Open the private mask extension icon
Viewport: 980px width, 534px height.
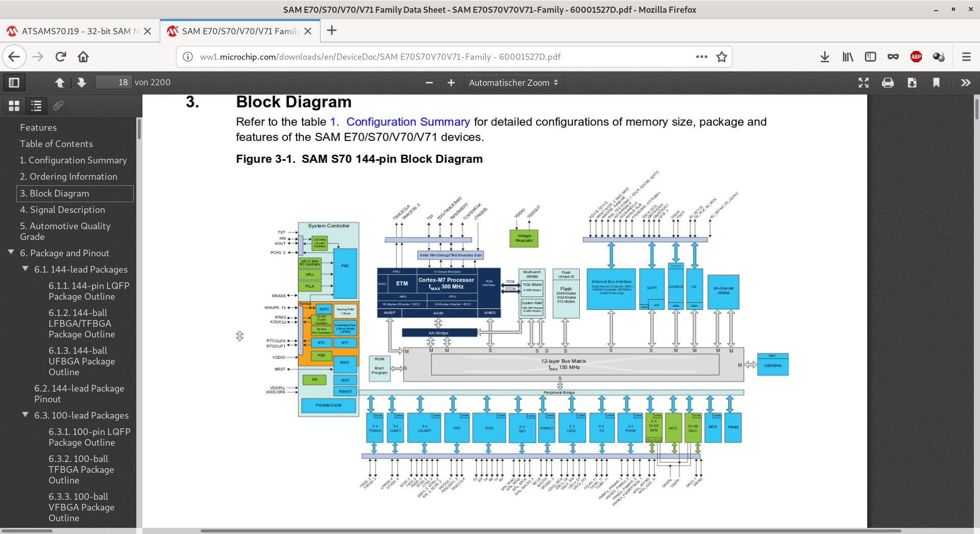(x=893, y=57)
